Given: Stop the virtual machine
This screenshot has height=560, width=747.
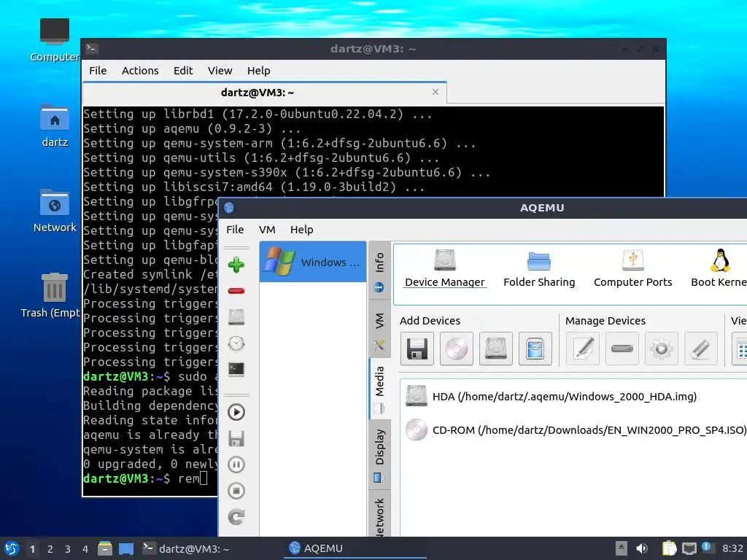Looking at the screenshot, I should [x=236, y=491].
